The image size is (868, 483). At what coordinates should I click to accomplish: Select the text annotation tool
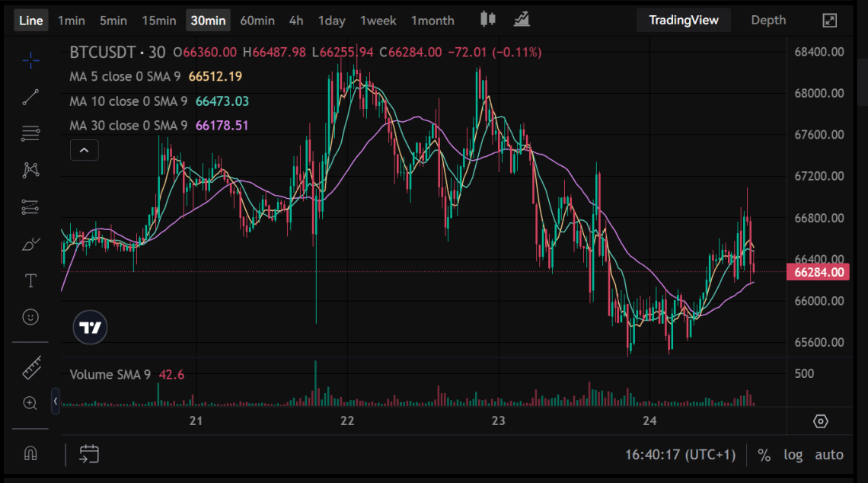coord(30,280)
